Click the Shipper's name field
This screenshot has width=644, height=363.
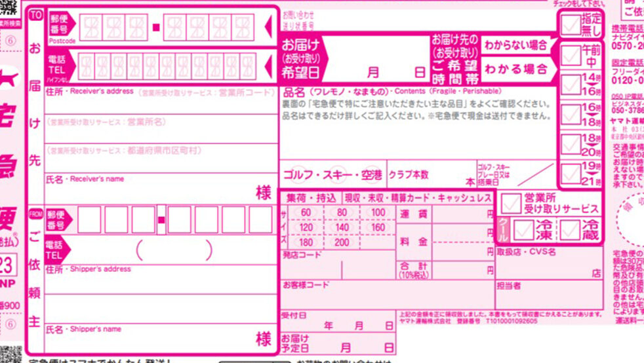(x=161, y=338)
